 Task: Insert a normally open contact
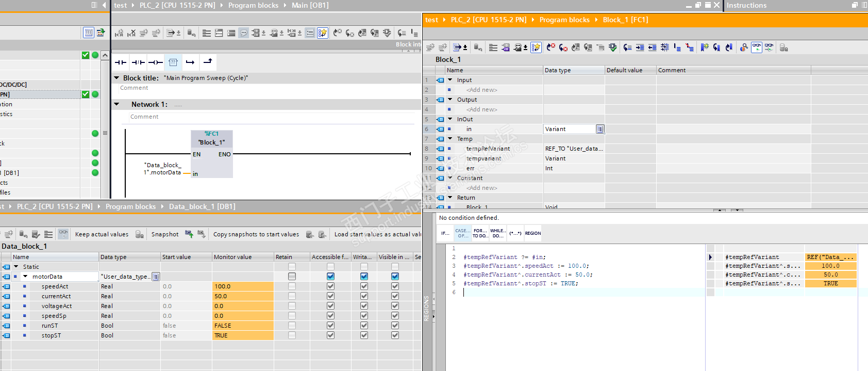point(121,62)
